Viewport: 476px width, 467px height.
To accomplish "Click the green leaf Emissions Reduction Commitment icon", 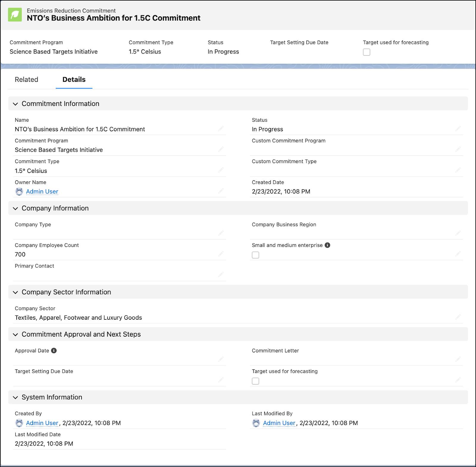I will coord(15,15).
